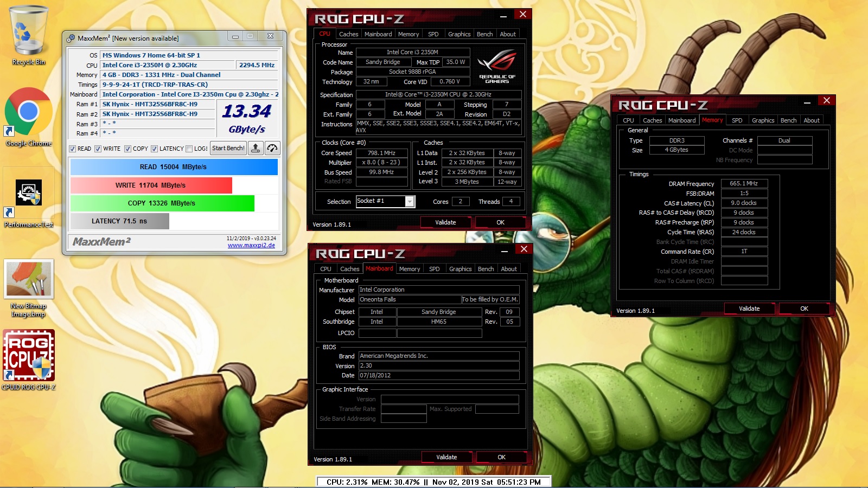
Task: Click the Timings 9-9-9-24-1T row in MaxxMem
Action: [x=189, y=85]
